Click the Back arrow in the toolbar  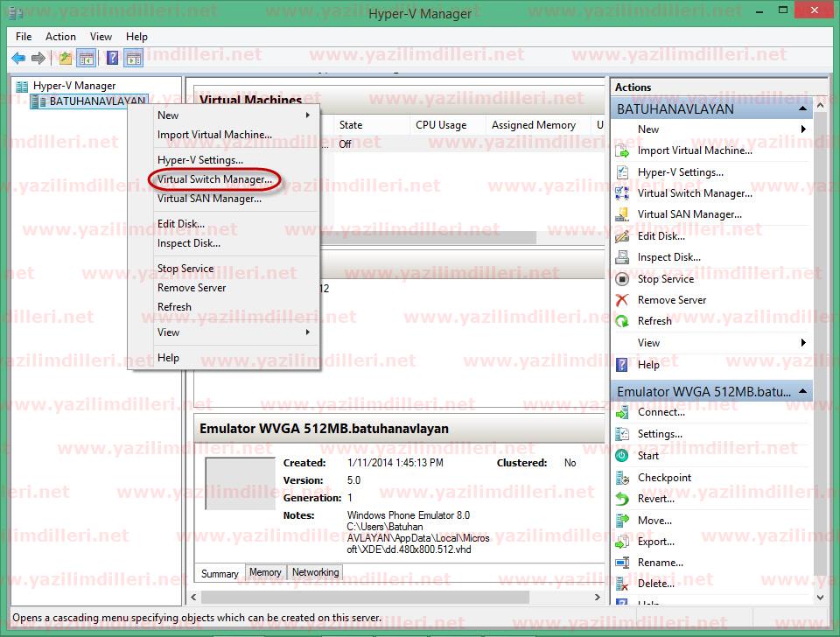pyautogui.click(x=18, y=58)
